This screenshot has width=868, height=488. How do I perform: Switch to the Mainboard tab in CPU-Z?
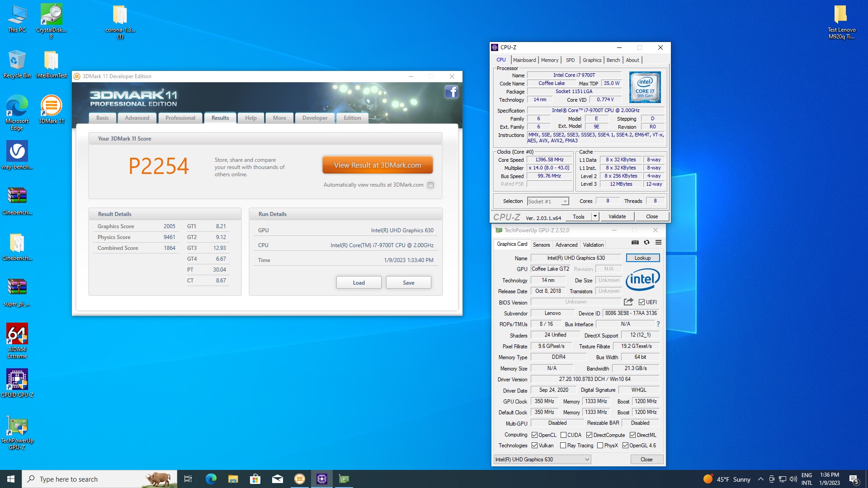[524, 60]
